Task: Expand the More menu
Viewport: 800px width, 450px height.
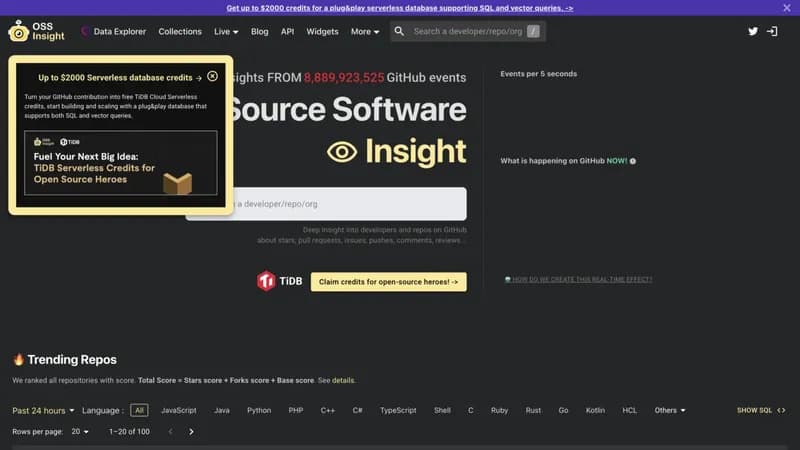Action: pyautogui.click(x=365, y=31)
